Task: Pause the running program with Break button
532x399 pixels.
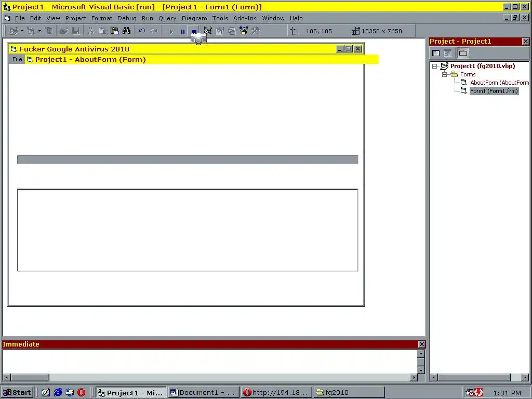Action: [182, 32]
